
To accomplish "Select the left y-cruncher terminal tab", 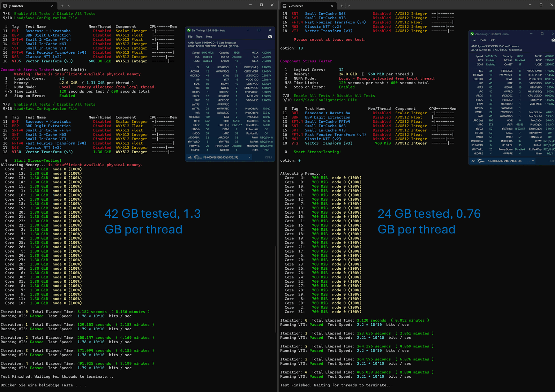I will (29, 6).
